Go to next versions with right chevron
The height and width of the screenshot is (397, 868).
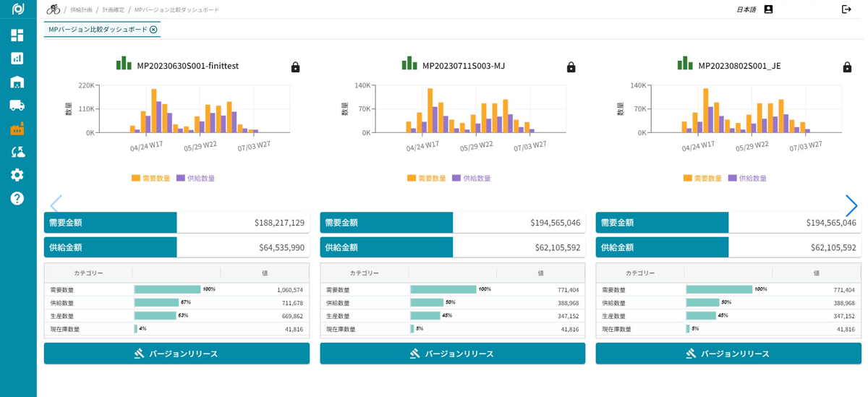coord(851,205)
